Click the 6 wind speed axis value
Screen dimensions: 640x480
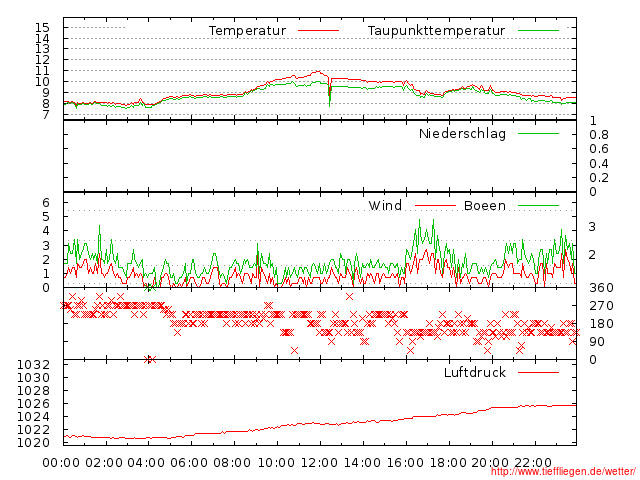(46, 202)
